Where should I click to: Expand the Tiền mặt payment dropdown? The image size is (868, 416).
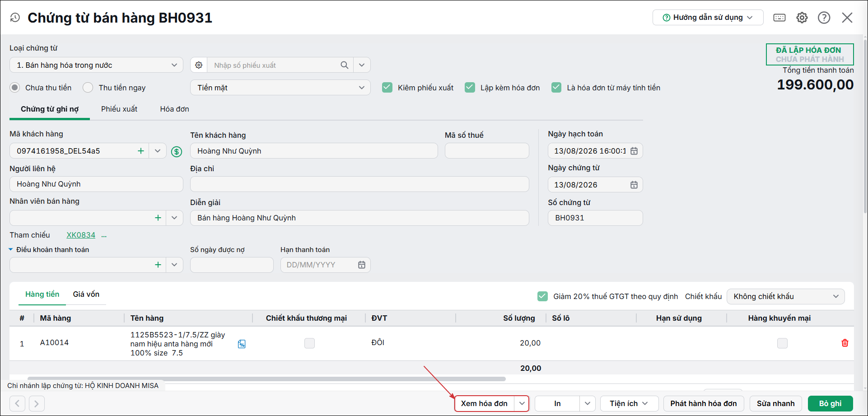tap(280, 88)
